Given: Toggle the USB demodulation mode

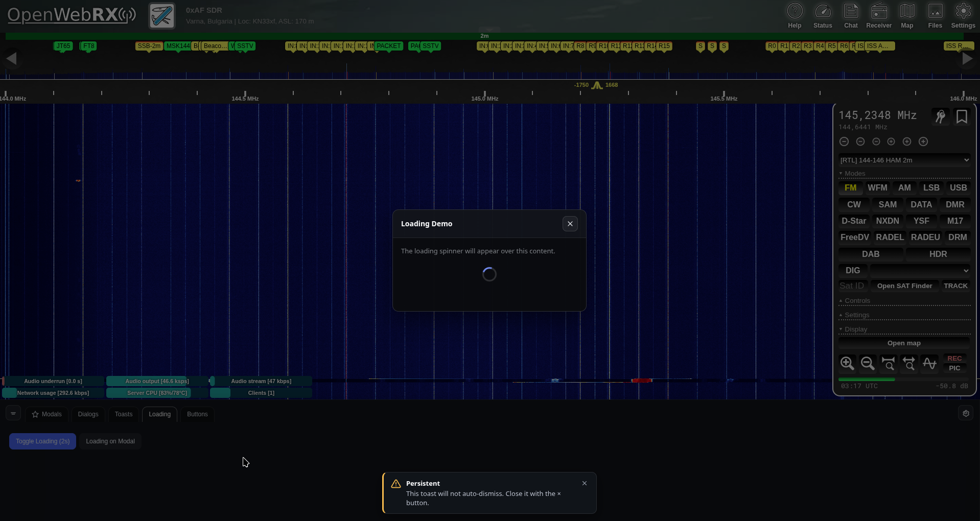Looking at the screenshot, I should pos(958,188).
